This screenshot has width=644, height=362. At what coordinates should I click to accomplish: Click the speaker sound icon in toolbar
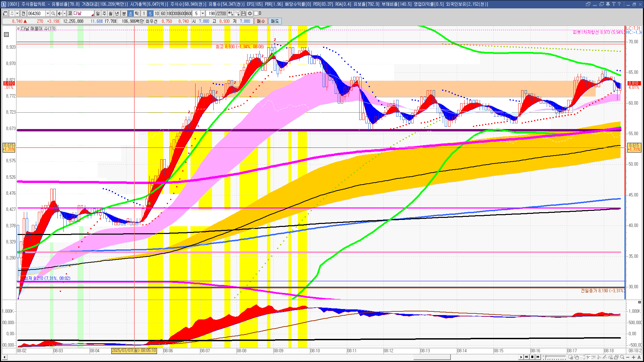(x=60, y=13)
